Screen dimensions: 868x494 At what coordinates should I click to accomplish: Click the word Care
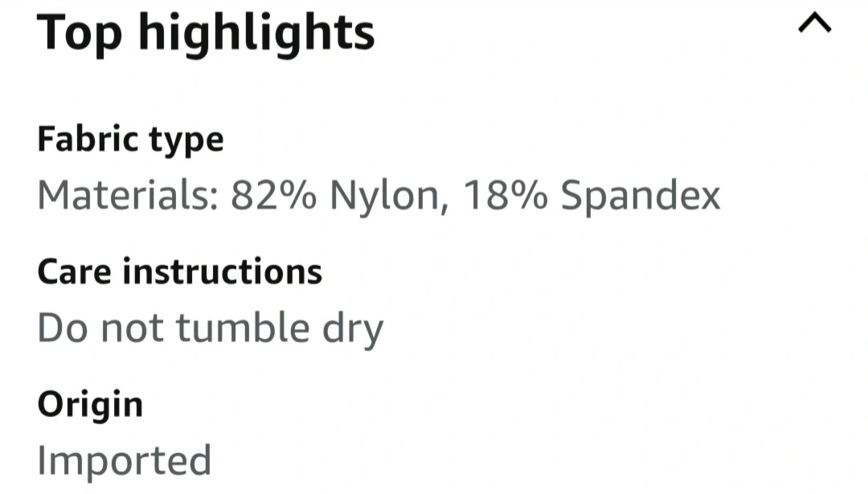[x=74, y=272]
